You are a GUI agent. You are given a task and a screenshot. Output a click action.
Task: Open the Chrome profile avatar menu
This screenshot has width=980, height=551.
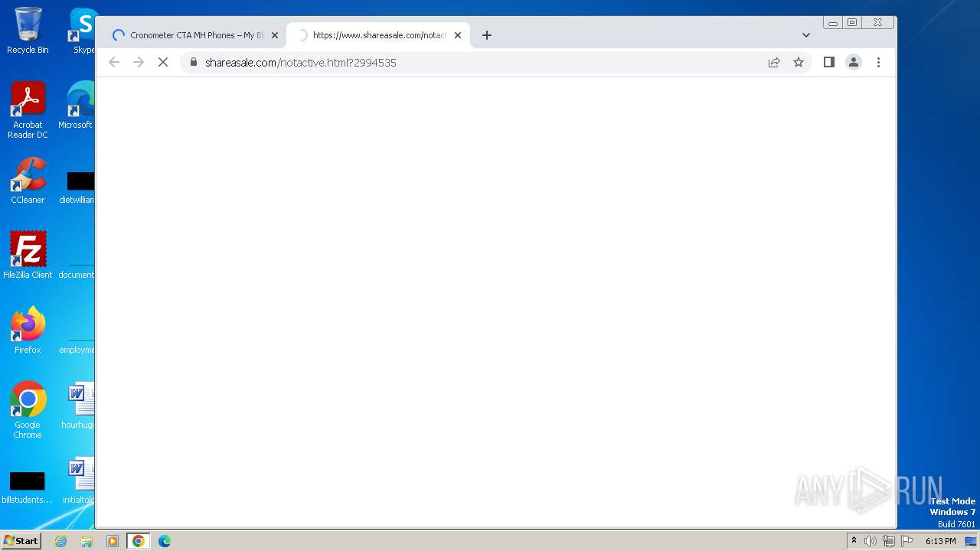[854, 63]
